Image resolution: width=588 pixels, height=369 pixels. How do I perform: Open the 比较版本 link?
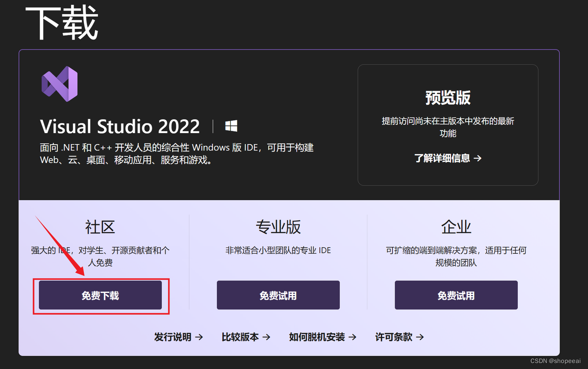241,337
